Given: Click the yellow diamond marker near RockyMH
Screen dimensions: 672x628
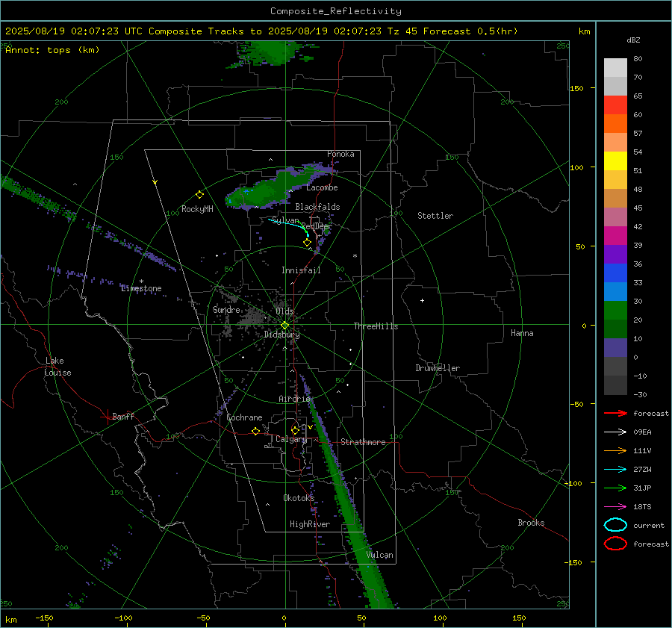Looking at the screenshot, I should pyautogui.click(x=199, y=195).
